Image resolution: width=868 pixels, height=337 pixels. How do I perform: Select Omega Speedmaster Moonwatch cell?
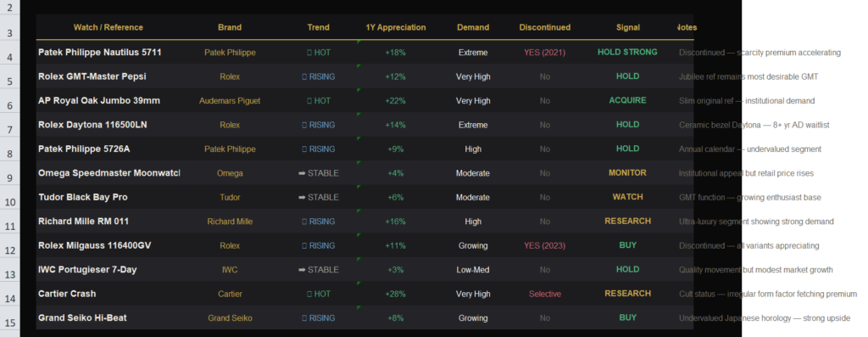click(108, 173)
